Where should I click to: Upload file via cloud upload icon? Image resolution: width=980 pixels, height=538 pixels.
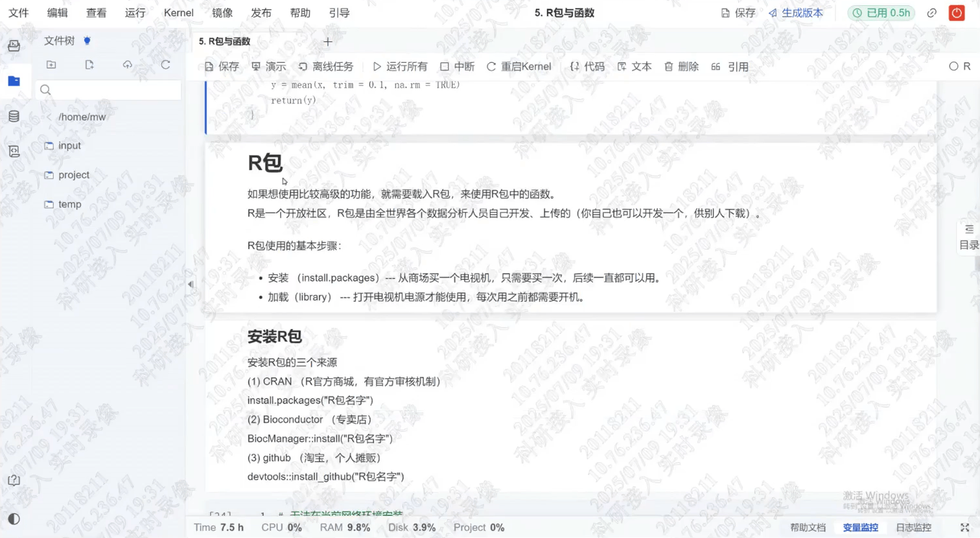pyautogui.click(x=127, y=65)
